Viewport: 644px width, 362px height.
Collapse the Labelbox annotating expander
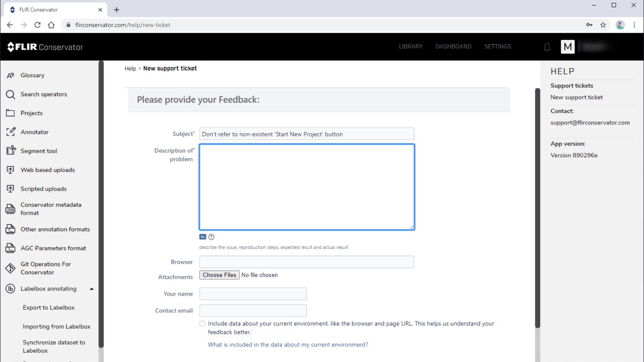tap(92, 289)
